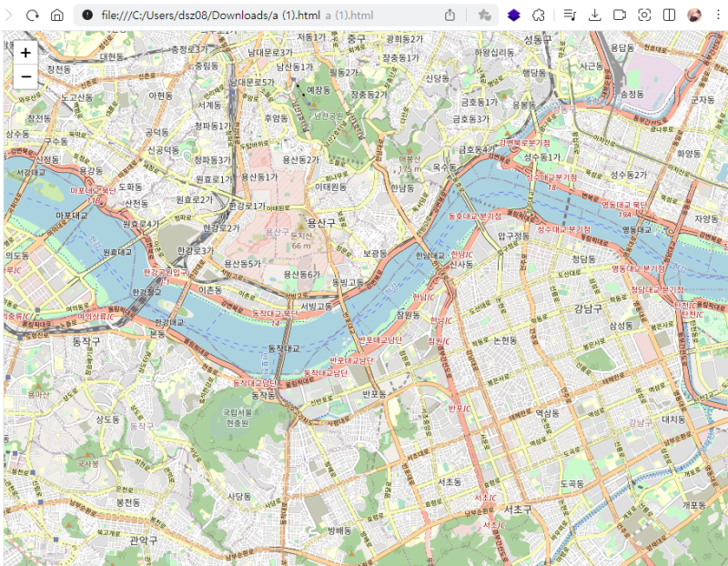Open the share page icon in address bar

(x=450, y=15)
